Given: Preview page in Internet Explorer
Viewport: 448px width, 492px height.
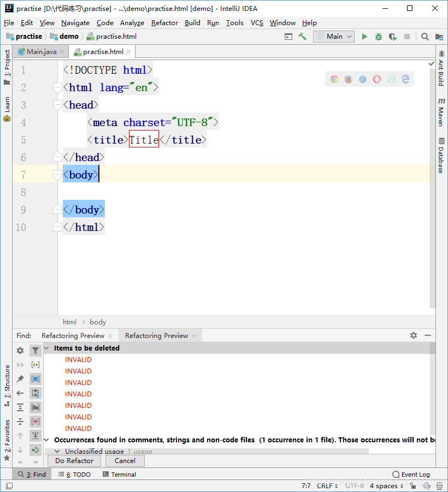Looking at the screenshot, I should 391,79.
